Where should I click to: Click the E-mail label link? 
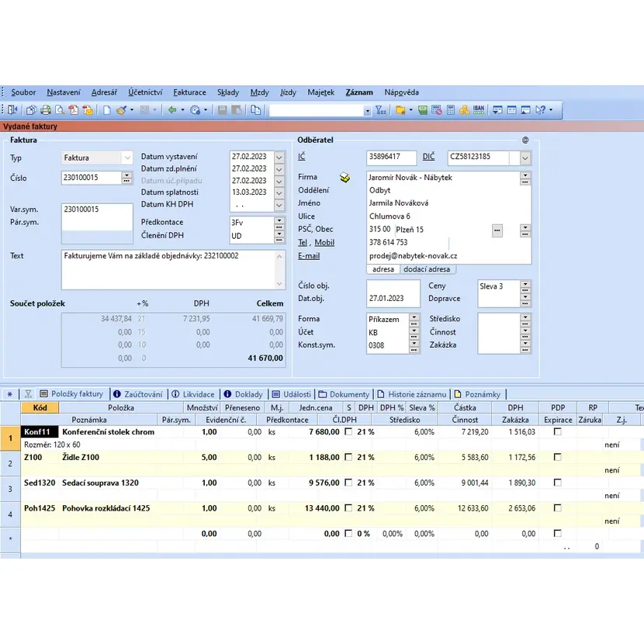pyautogui.click(x=308, y=255)
